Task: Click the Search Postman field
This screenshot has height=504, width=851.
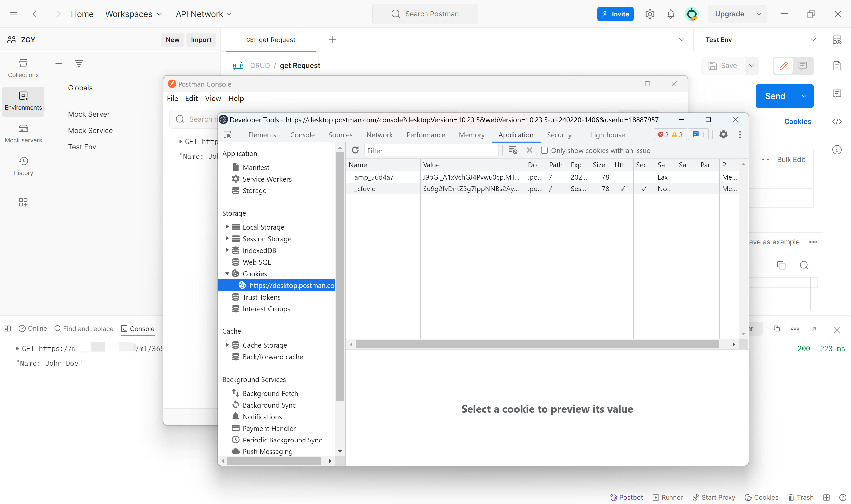Action: click(425, 14)
